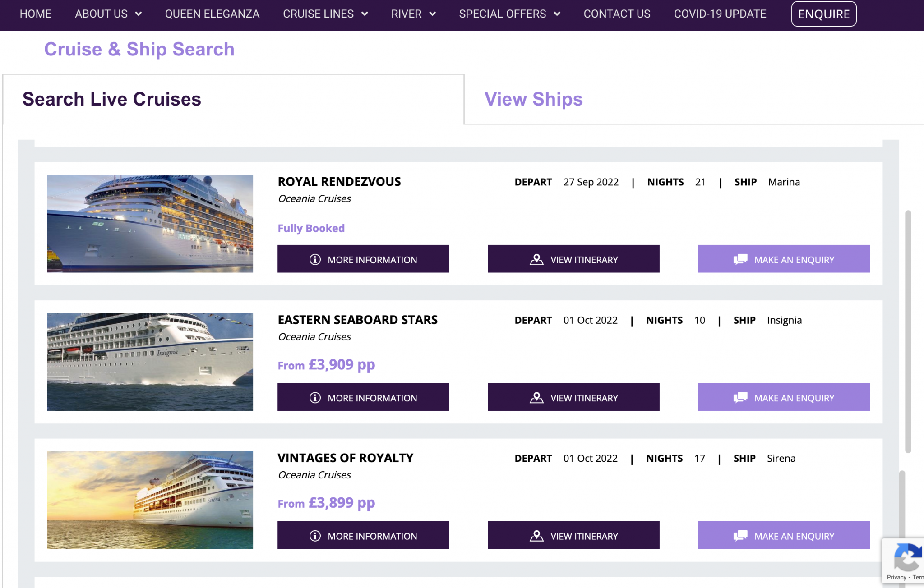Image resolution: width=924 pixels, height=588 pixels.
Task: Click the results list scrollbar thumb
Action: coord(908,331)
